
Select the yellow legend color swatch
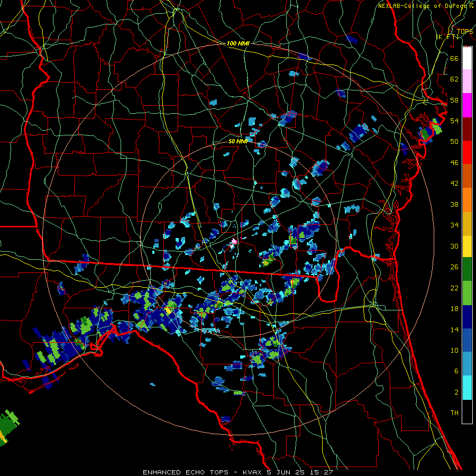pyautogui.click(x=467, y=246)
